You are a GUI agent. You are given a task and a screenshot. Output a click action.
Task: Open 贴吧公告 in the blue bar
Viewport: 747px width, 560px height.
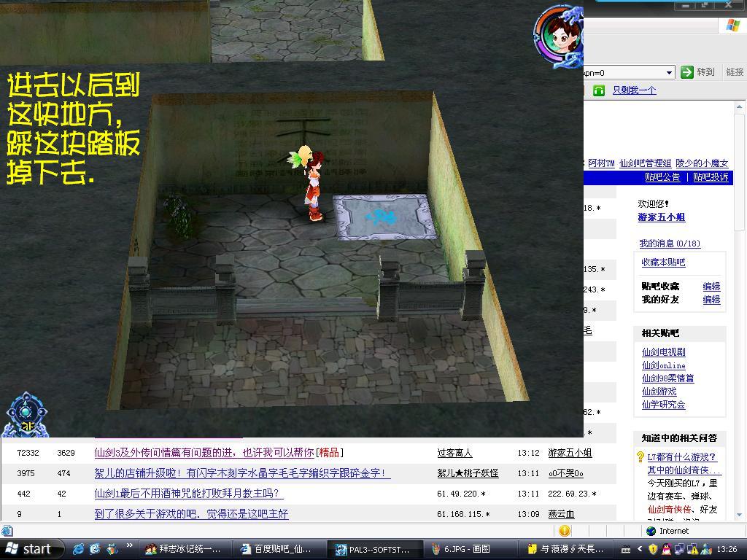[662, 177]
